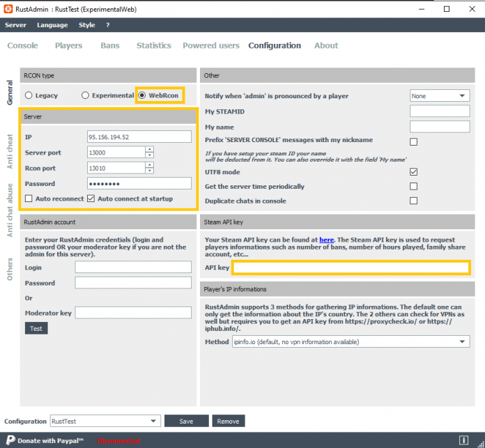Viewport: 485px width, 448px height.
Task: Open the Others side tab
Action: click(10, 269)
